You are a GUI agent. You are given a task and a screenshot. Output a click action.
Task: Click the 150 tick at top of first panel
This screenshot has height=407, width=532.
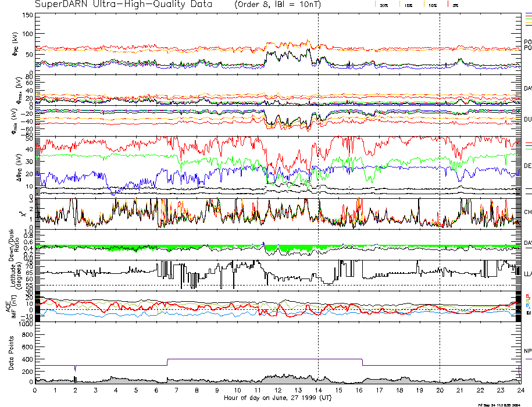click(x=27, y=16)
